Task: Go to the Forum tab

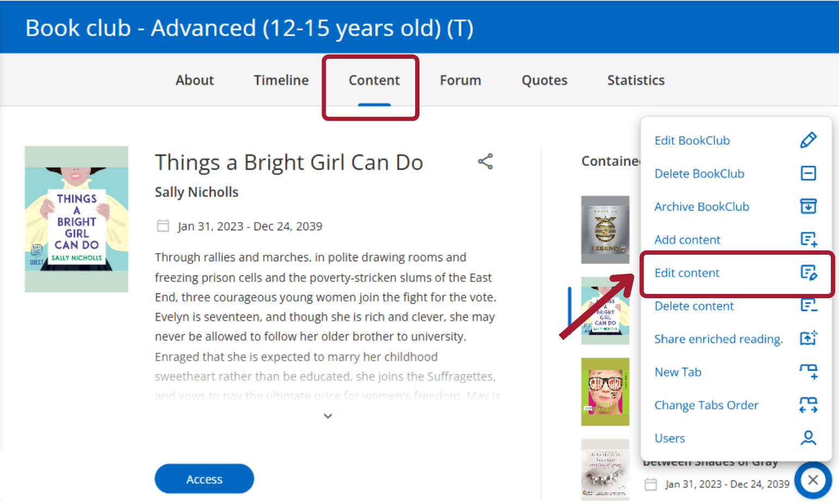Action: coord(460,81)
